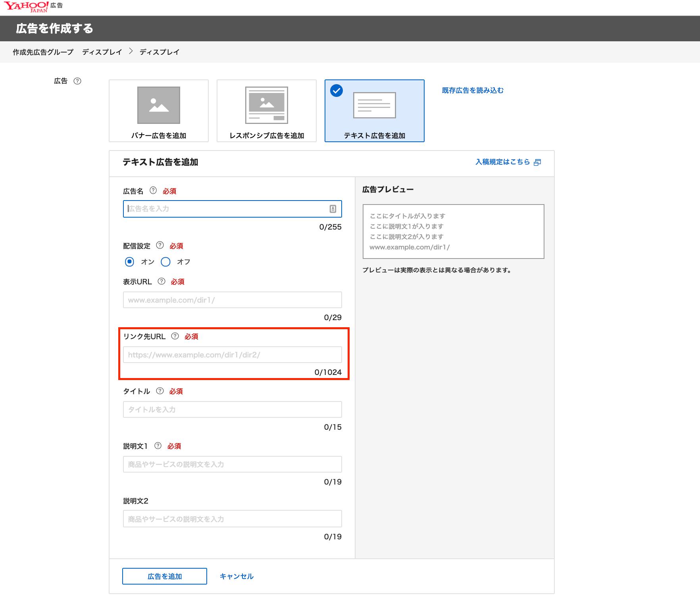Screen dimensions: 700x606
Task: Focus the 説明文1 input field
Action: [233, 464]
